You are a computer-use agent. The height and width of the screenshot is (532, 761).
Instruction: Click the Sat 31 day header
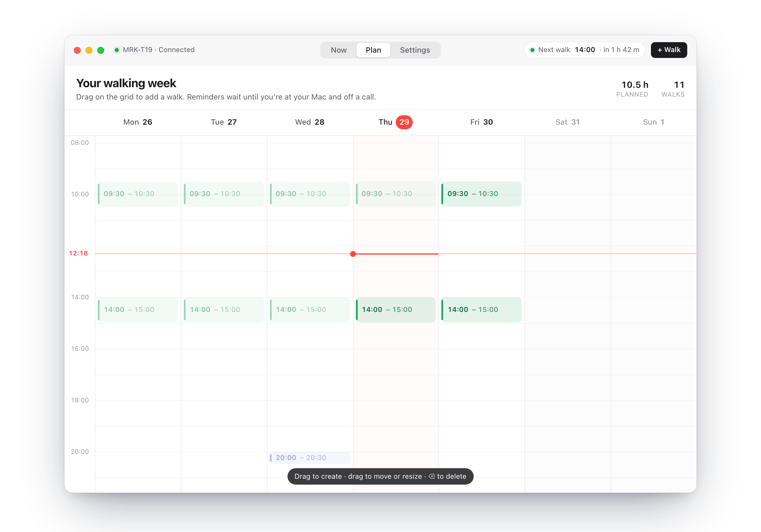(x=568, y=122)
